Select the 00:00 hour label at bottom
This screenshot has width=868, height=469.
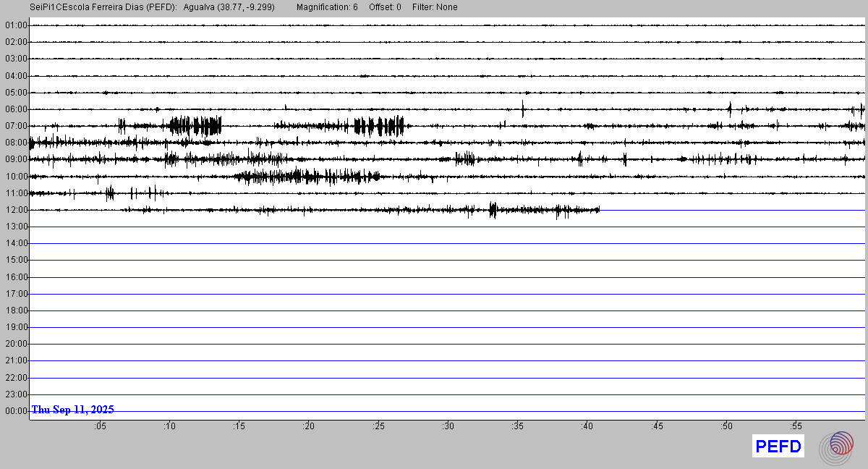16,411
